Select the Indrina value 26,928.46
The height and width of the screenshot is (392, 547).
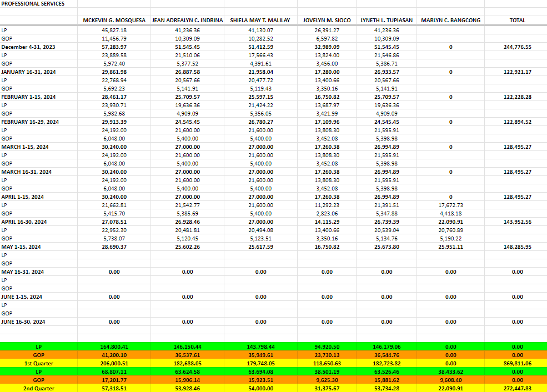187,222
